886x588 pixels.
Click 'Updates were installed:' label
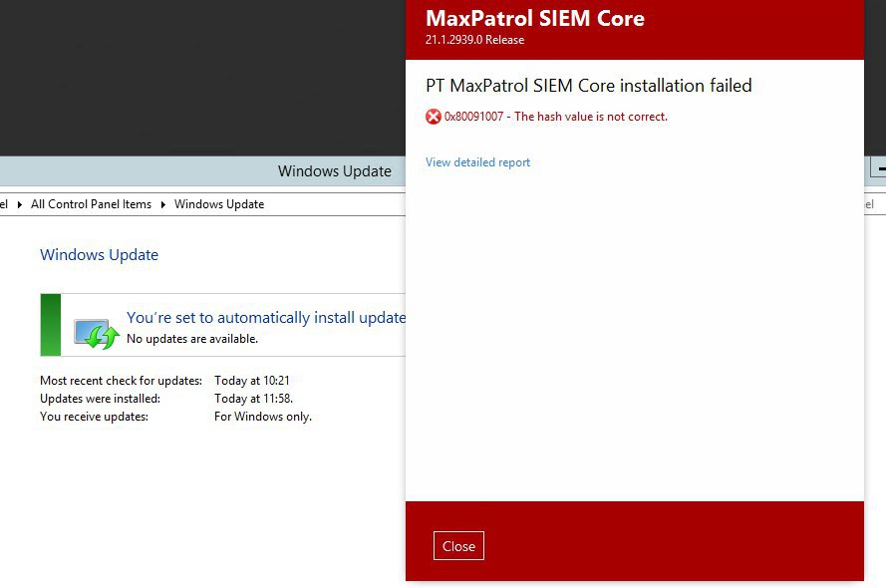click(x=100, y=399)
